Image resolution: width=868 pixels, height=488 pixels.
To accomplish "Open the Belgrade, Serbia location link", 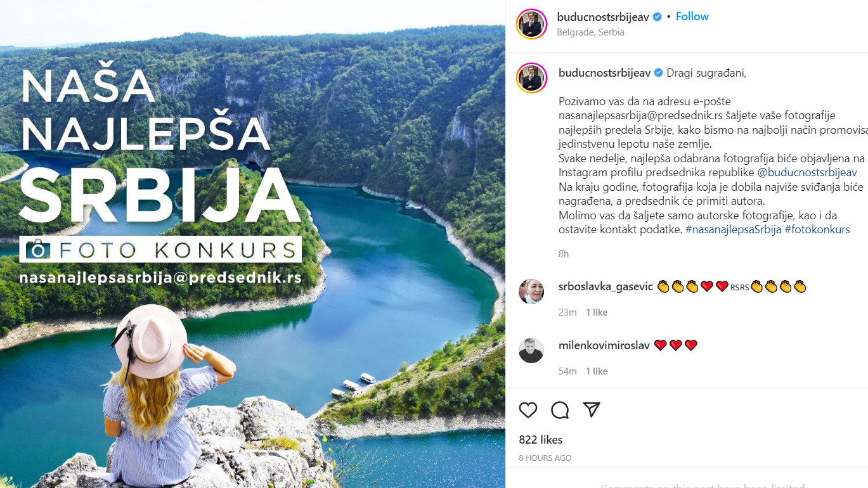I will pos(591,32).
